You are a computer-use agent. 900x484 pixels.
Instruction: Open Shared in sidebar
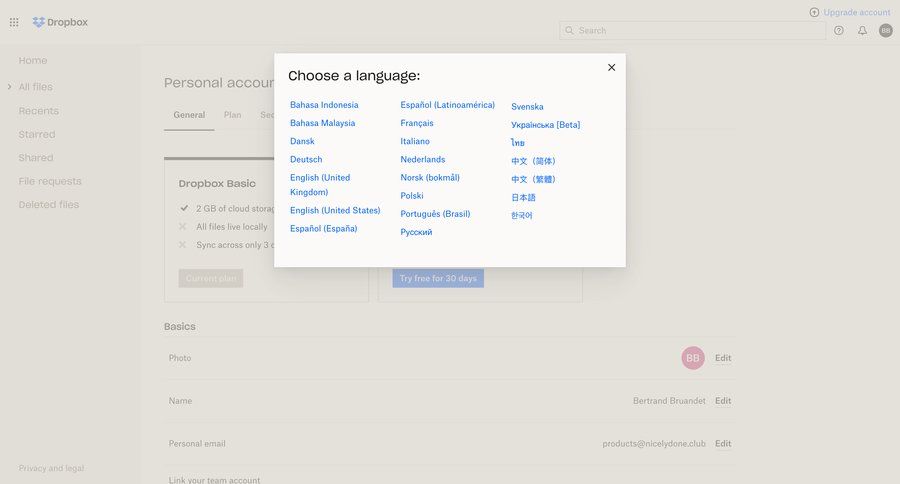coord(36,157)
